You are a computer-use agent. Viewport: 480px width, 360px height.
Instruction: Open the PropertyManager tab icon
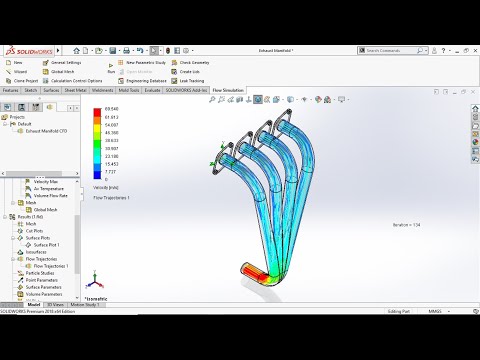[22, 107]
